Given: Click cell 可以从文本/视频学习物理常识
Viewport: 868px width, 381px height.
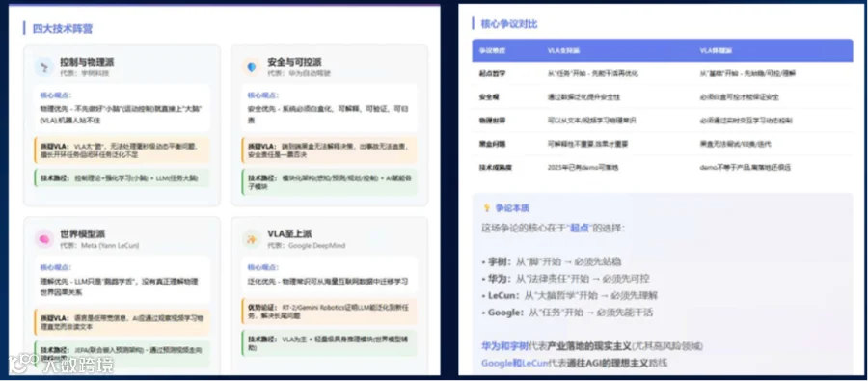Looking at the screenshot, I should [592, 121].
